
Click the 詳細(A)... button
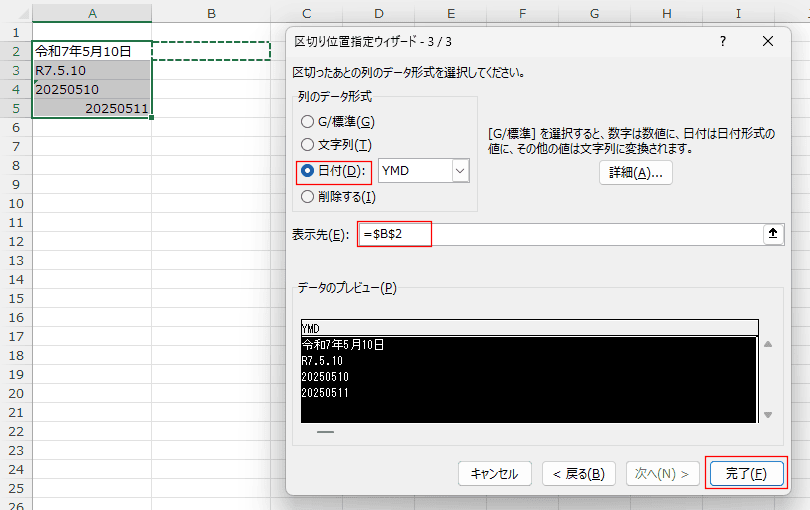coord(635,173)
